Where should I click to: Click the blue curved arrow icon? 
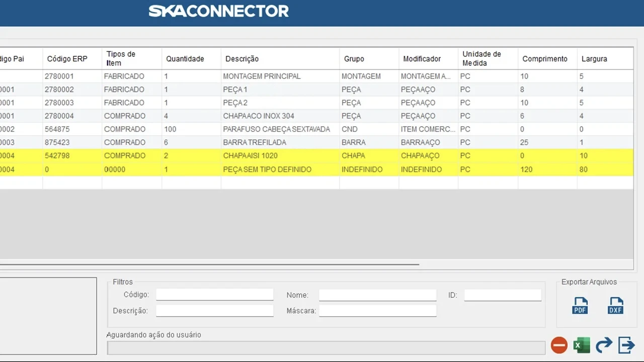[604, 345]
